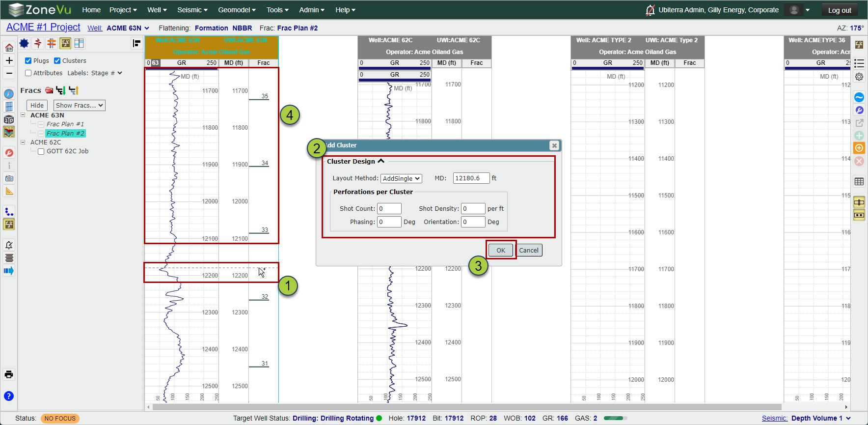Screen dimensions: 868x425
Task: Click the MD input field in dialog
Action: pos(471,178)
